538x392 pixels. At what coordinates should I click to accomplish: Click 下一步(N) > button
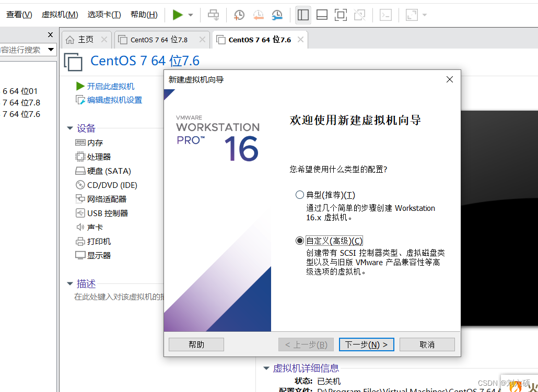point(367,345)
